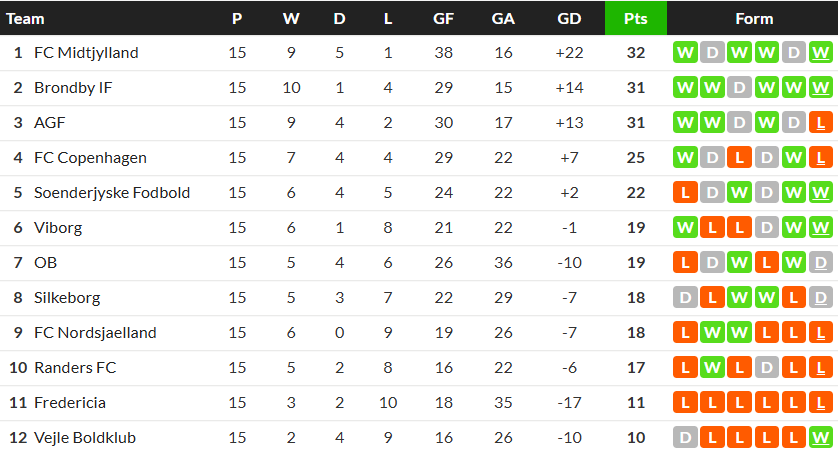The image size is (838, 462).
Task: Click the GF column header
Action: pyautogui.click(x=444, y=18)
